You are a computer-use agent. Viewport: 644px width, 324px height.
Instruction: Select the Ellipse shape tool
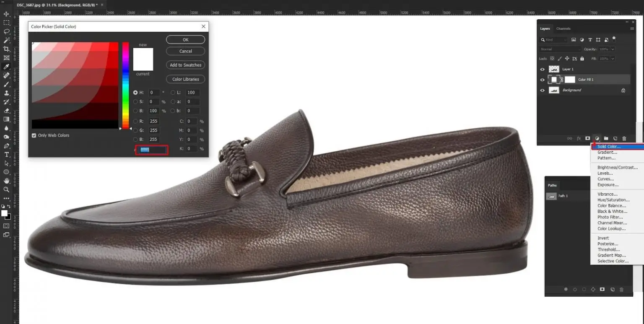(6, 172)
